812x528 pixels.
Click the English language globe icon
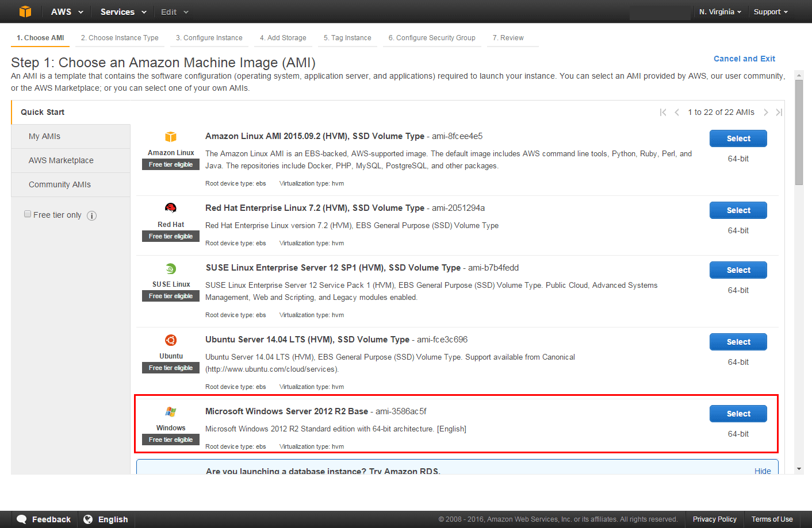coord(87,519)
